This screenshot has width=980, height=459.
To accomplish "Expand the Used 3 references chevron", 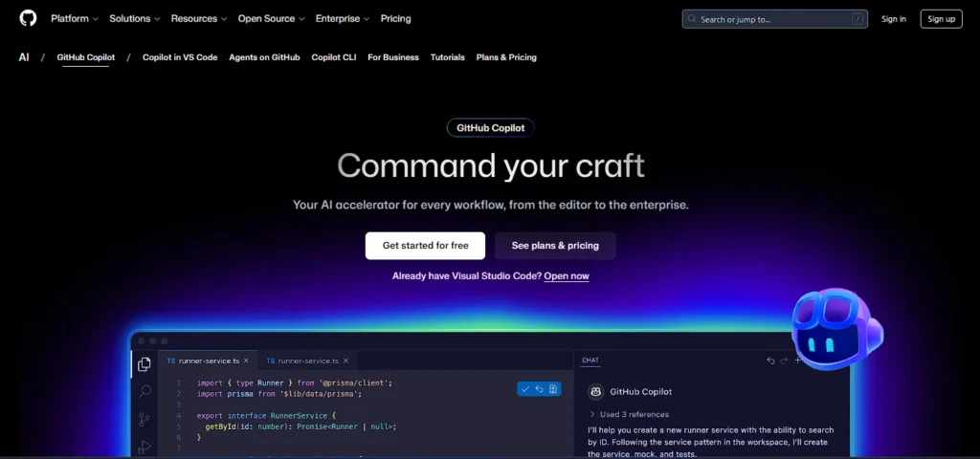I will pos(591,414).
